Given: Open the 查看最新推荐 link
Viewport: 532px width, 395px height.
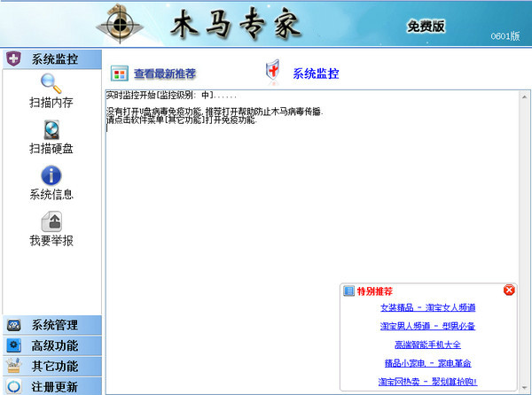Looking at the screenshot, I should pyautogui.click(x=165, y=74).
